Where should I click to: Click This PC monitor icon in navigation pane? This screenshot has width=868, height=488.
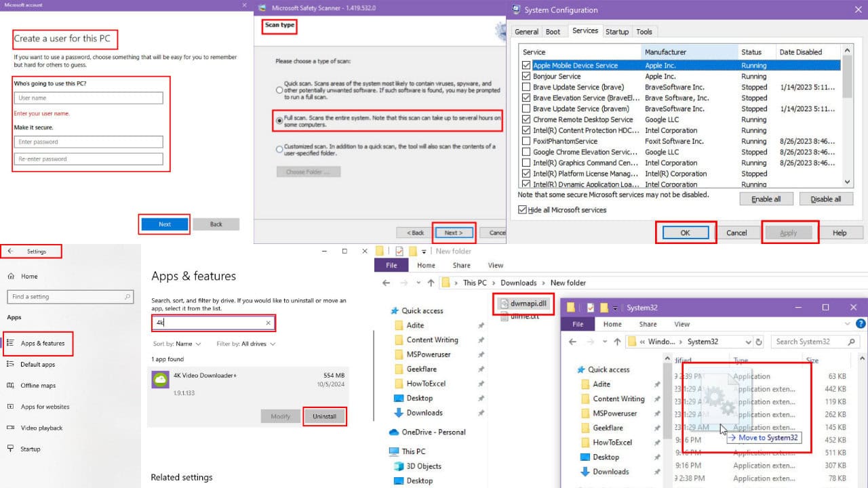point(394,451)
